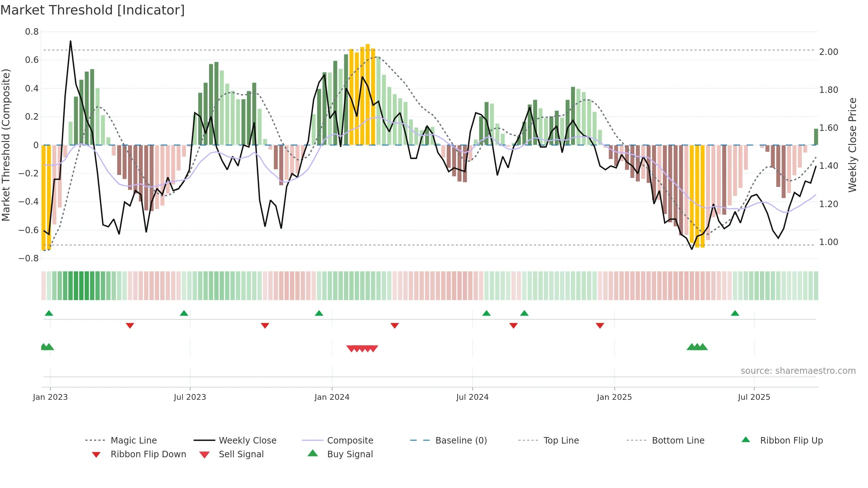
Task: Click the green triangle icon beside Buy Signal
Action: pyautogui.click(x=313, y=453)
